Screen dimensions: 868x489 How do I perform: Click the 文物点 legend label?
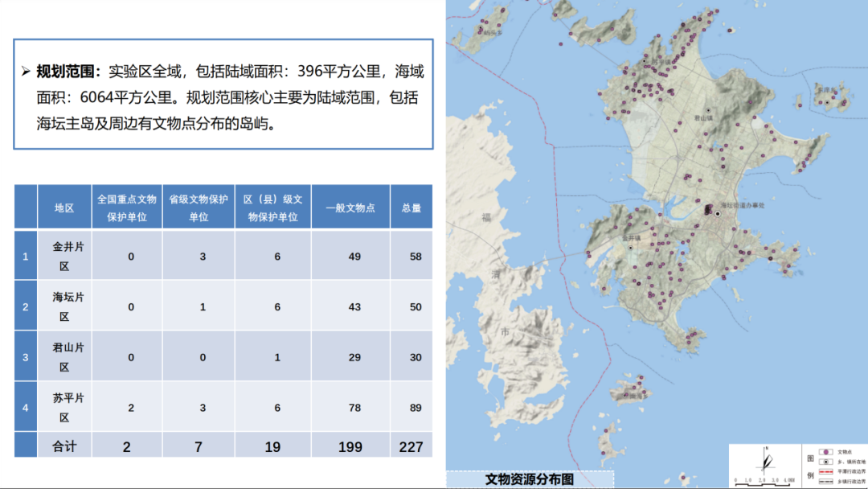pyautogui.click(x=845, y=452)
